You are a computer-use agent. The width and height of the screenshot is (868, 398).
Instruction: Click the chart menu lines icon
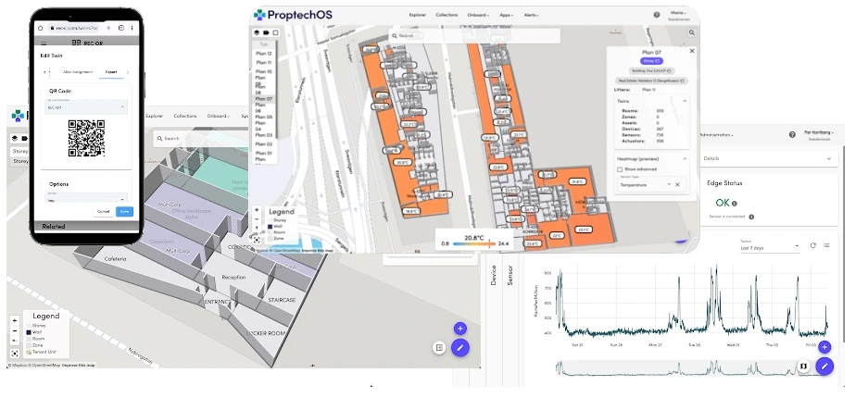point(826,245)
